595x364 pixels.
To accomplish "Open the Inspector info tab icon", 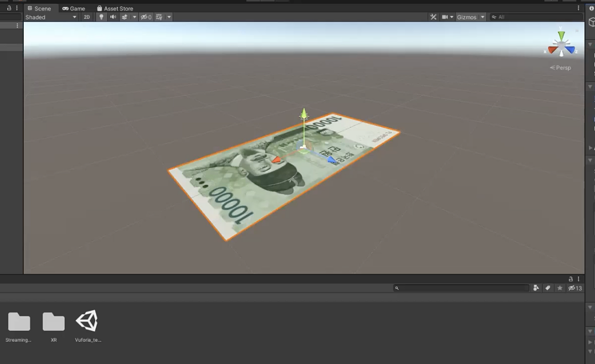I will click(x=592, y=8).
